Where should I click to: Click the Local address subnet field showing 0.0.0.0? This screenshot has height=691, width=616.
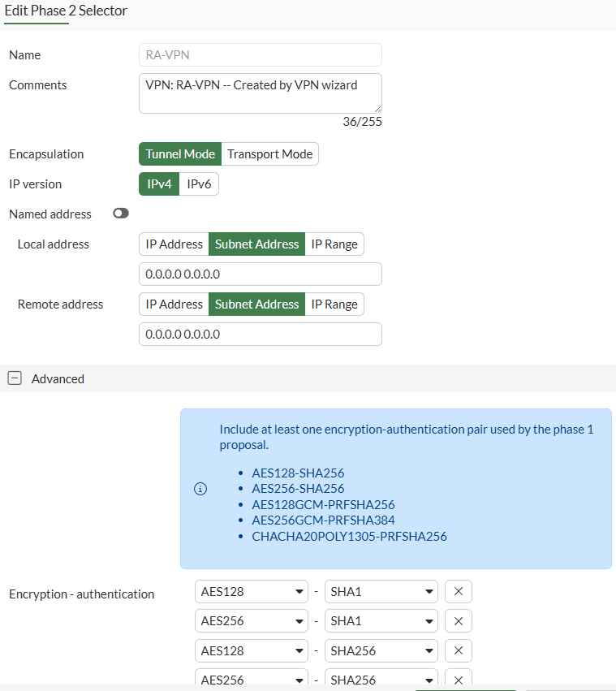260,274
